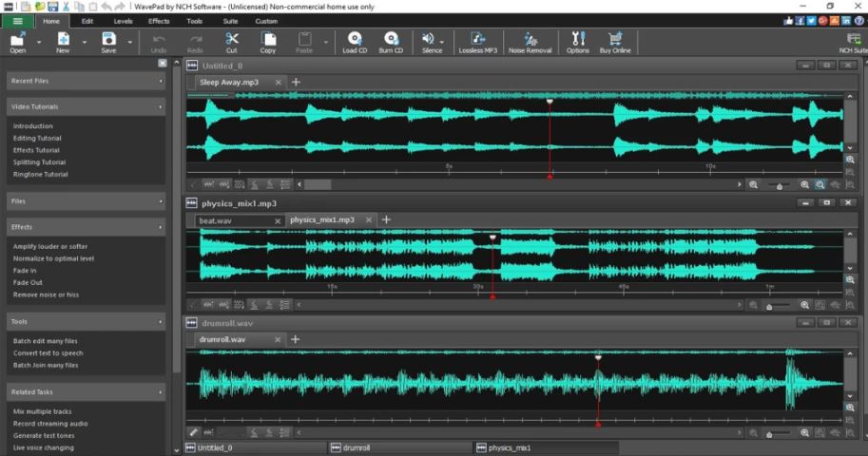Select the bottom physics_mix1 window tab
The width and height of the screenshot is (868, 456).
(546, 447)
